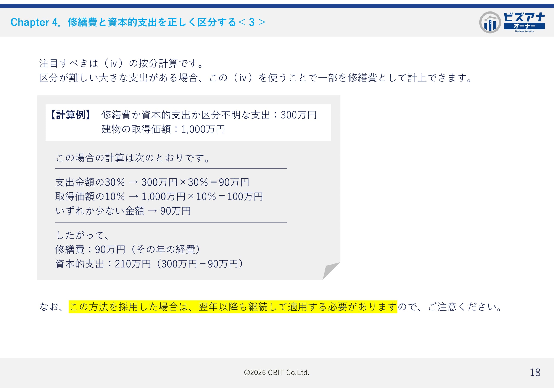Click the ©2026 CBIT Co.Ltd. footer text
This screenshot has width=554, height=392.
[x=277, y=373]
